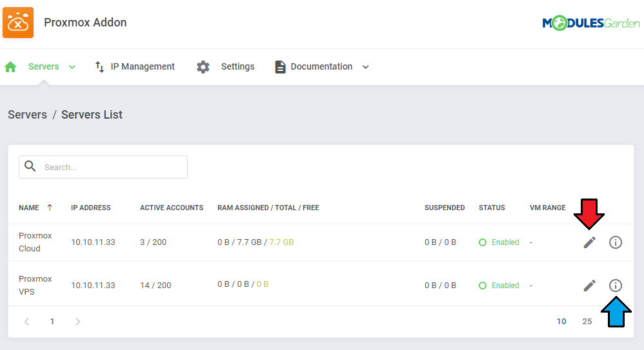Click the Settings gear icon
This screenshot has height=350, width=644.
203,67
